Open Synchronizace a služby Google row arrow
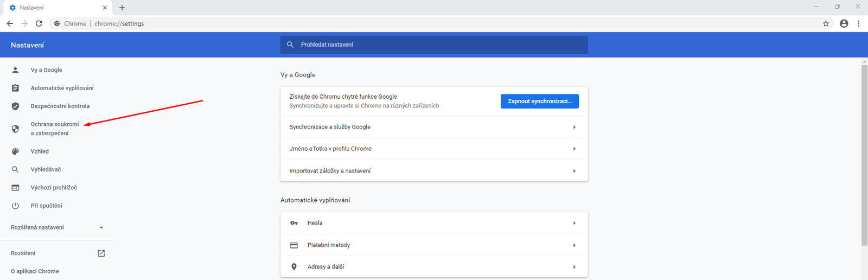This screenshot has height=280, width=868. coord(574,127)
